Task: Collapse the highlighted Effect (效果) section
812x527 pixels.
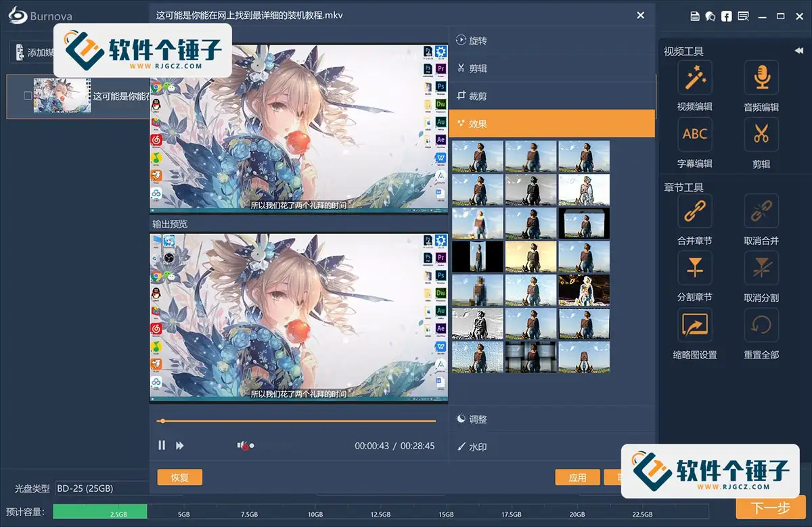Action: coord(551,124)
